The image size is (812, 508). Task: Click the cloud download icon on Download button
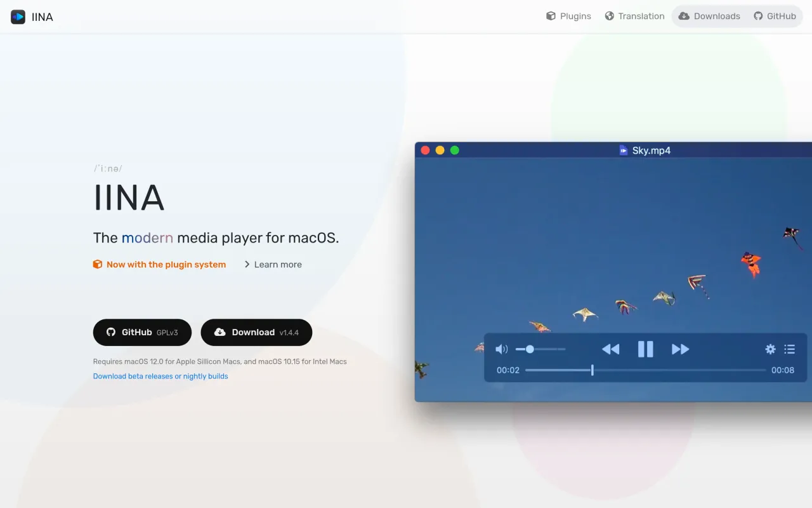(220, 332)
